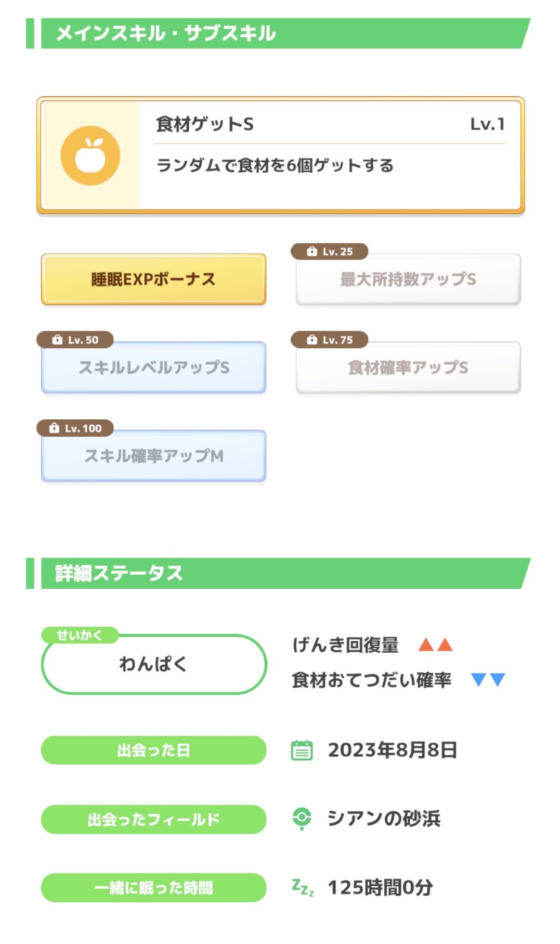560x944 pixels.
Task: Tap the 出会った日 label
Action: 153,750
